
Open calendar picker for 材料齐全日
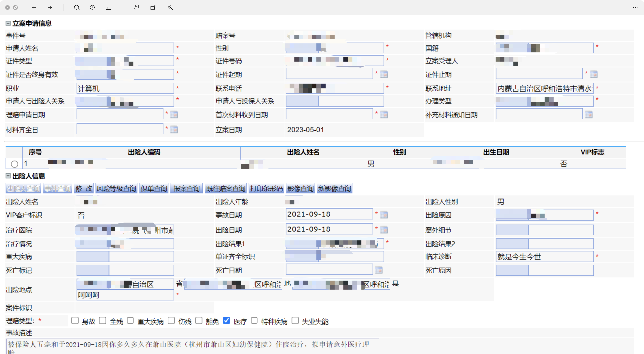(174, 129)
